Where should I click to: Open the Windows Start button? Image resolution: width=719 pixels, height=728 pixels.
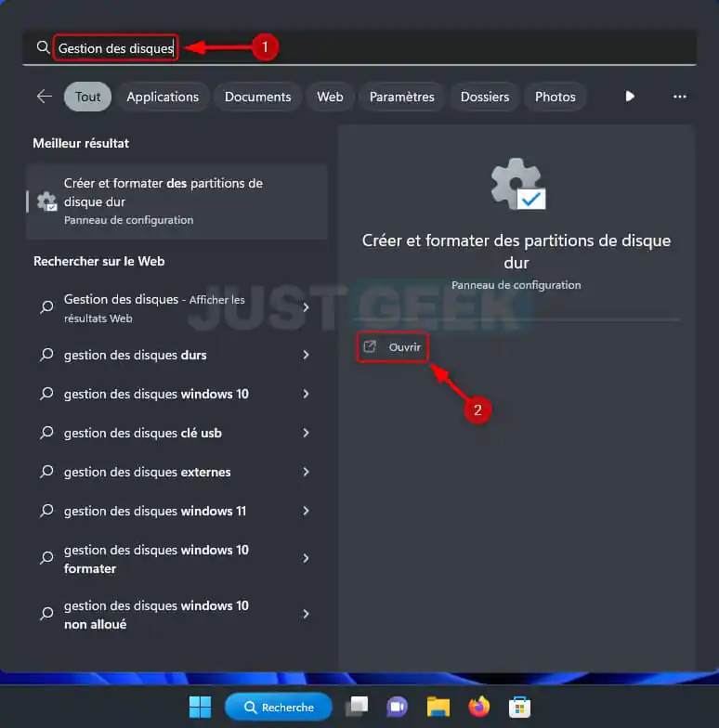201,708
